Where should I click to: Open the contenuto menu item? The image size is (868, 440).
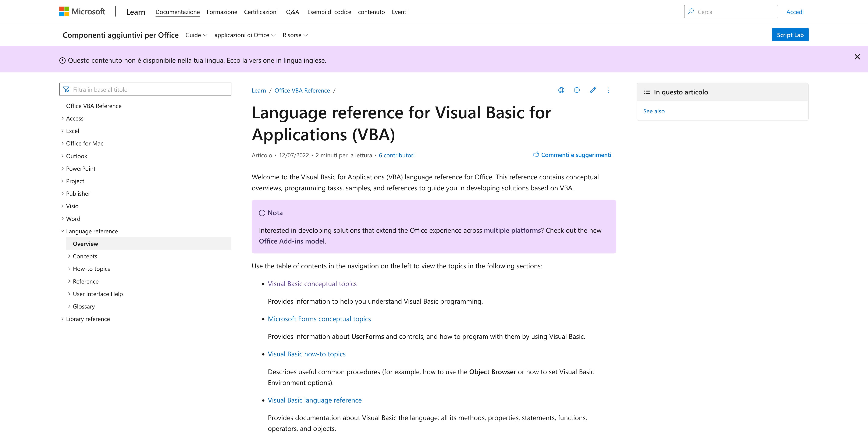click(x=371, y=12)
